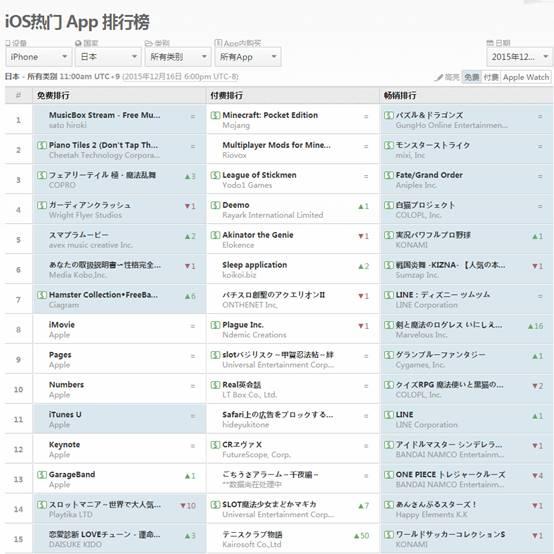Click in-app purchase icon beside フェアリーテイル
The width and height of the screenshot is (554, 554).
pyautogui.click(x=42, y=175)
